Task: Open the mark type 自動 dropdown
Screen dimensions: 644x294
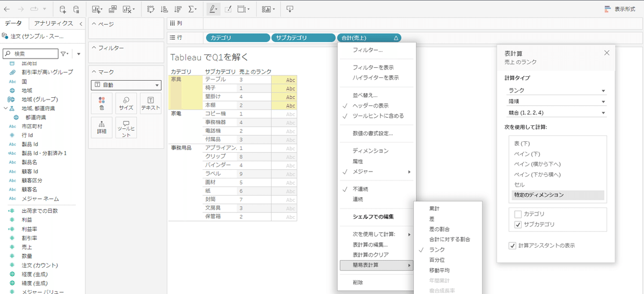Action: tap(126, 85)
